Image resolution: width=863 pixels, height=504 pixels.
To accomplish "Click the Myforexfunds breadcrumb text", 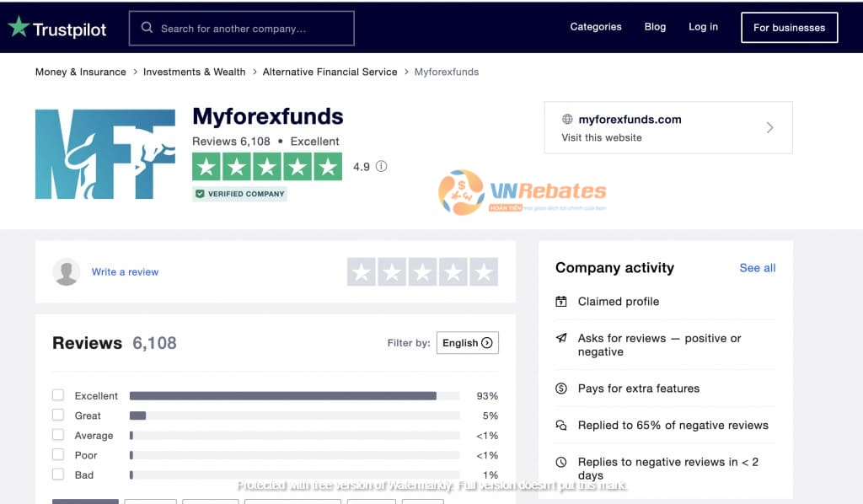I will click(x=447, y=72).
